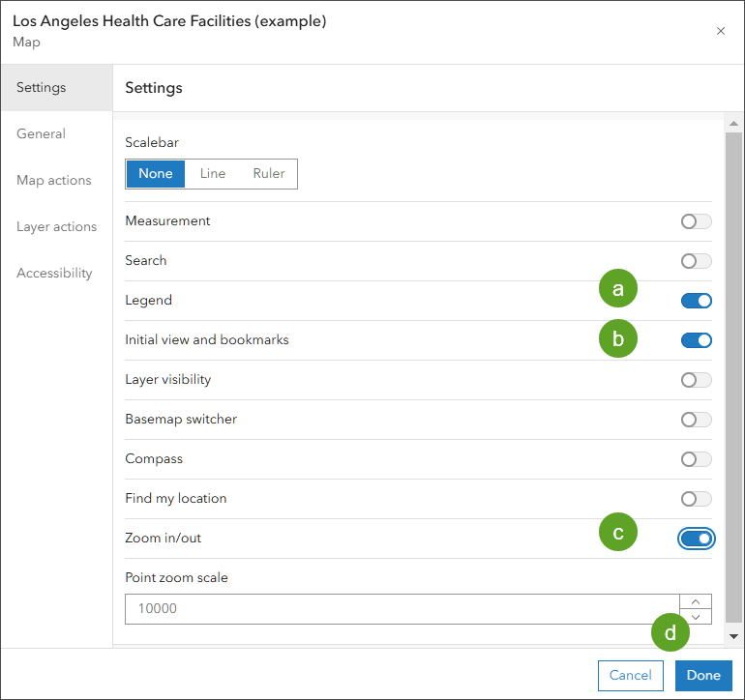Open the Accessibility tab
This screenshot has width=745, height=700.
(x=54, y=274)
